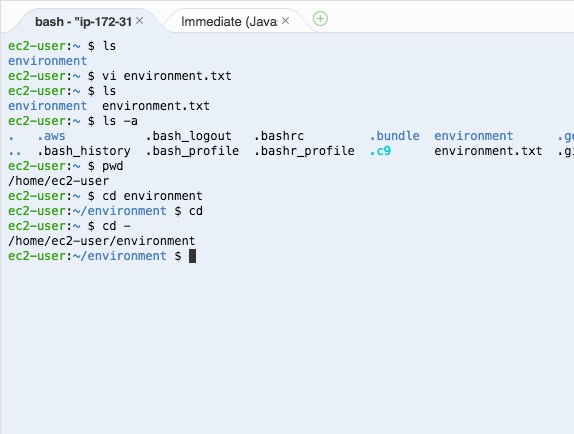Viewport: 574px width, 434px height.
Task: Click the 'vi environment.txt' command text
Action: tap(167, 76)
